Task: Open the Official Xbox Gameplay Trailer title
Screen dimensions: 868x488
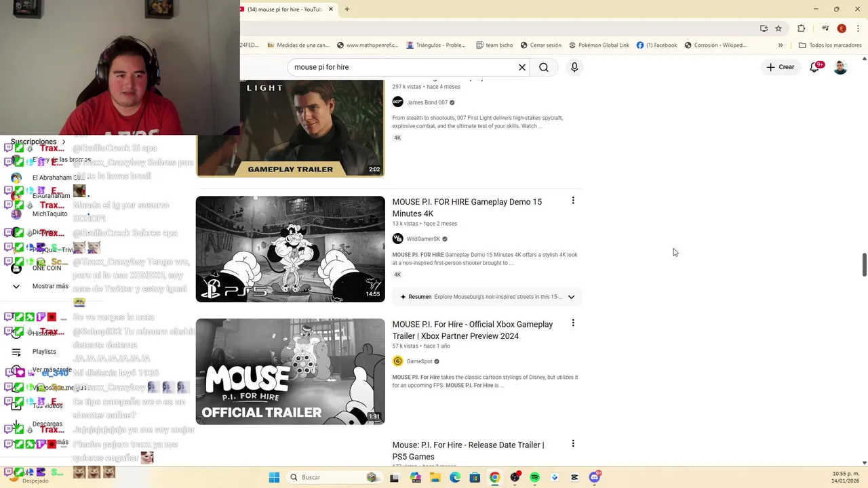Action: [473, 330]
